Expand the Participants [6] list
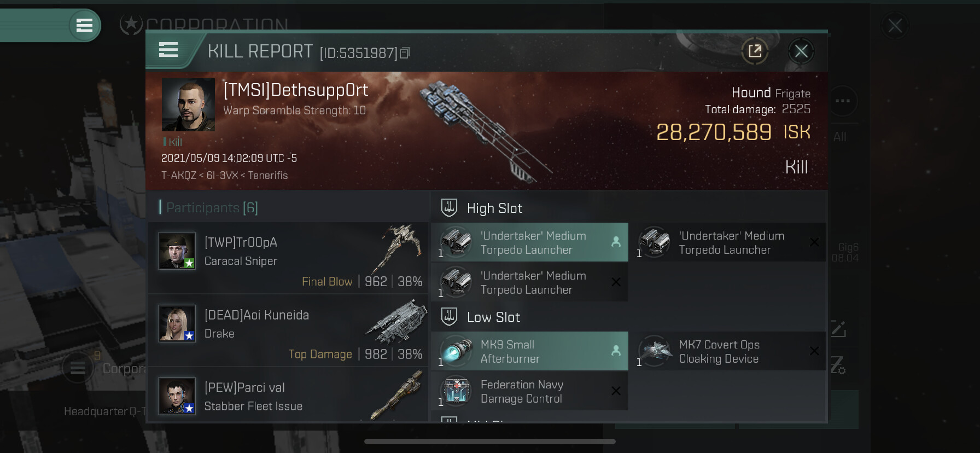This screenshot has width=980, height=453. click(209, 207)
